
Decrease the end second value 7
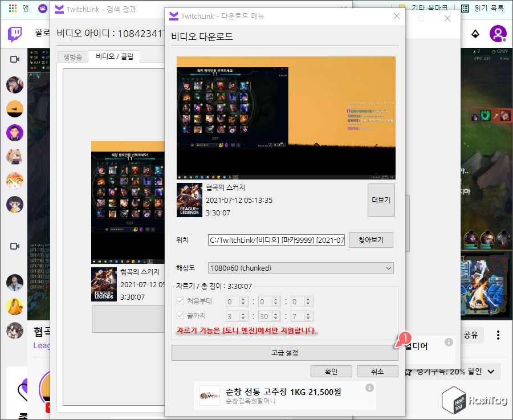click(308, 319)
